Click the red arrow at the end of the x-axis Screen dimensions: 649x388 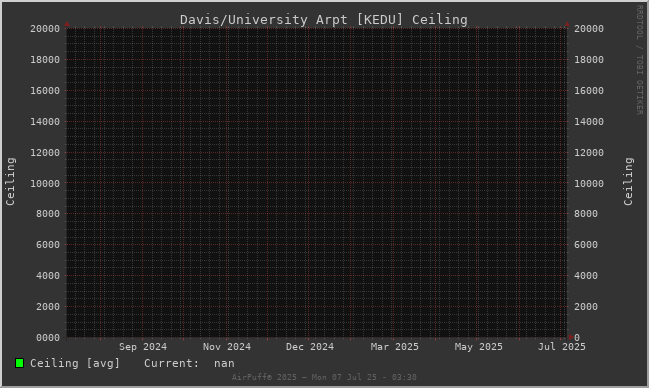571,337
